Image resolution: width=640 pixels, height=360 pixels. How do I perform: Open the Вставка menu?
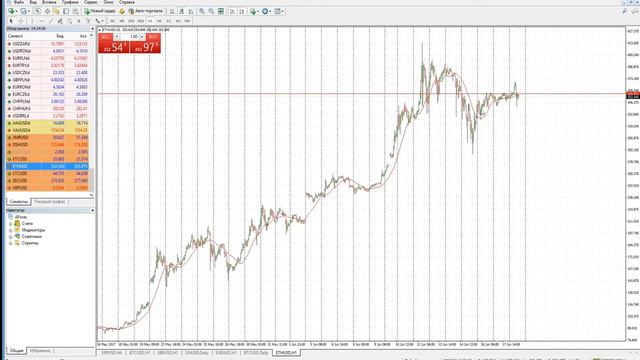[x=49, y=2]
